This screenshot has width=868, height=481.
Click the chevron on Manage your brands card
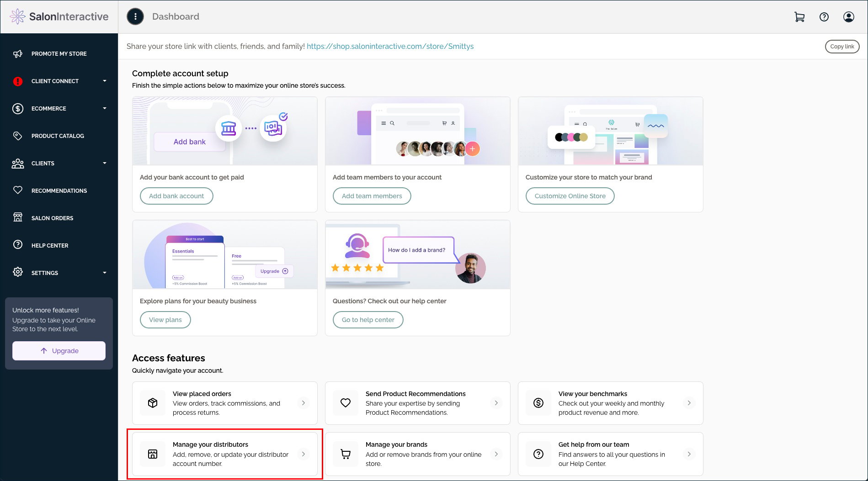tap(496, 454)
